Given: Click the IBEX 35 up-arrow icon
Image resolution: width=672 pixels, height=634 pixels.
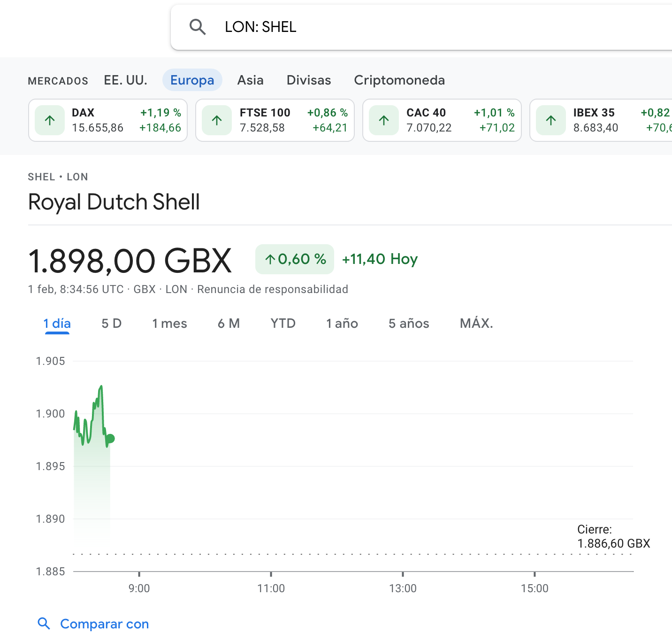Looking at the screenshot, I should 551,120.
